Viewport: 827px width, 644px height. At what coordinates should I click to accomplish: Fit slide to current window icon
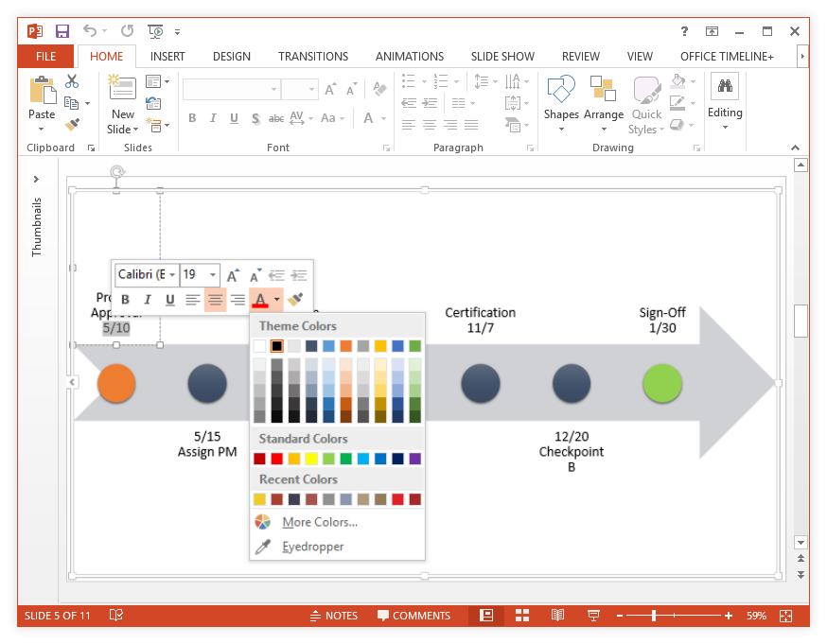click(786, 616)
